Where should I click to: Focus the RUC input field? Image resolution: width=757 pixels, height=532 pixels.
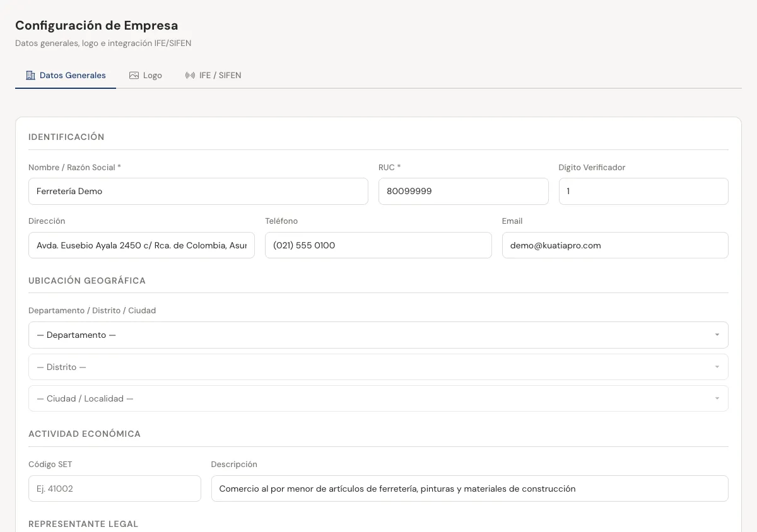click(464, 191)
